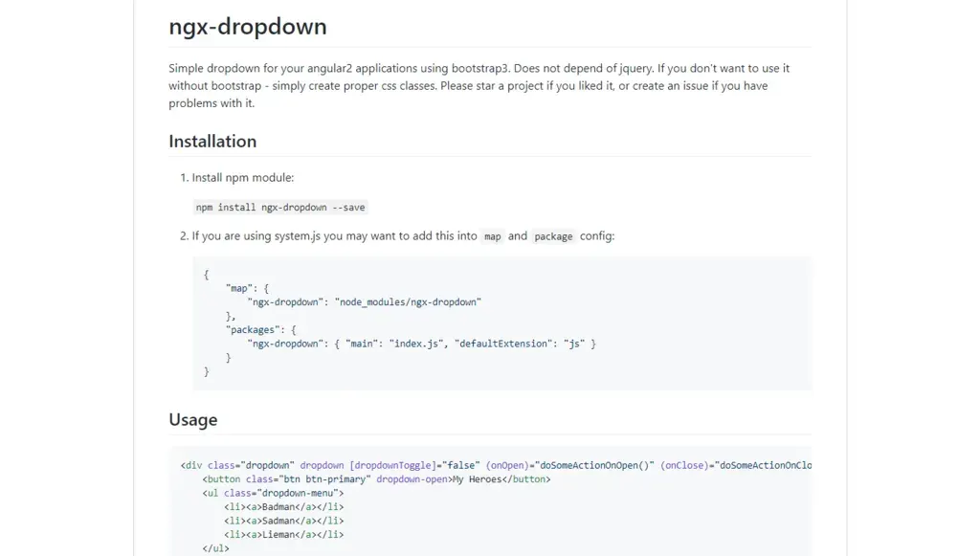
Task: Click the '"packages": {' line in config
Action: 260,330
